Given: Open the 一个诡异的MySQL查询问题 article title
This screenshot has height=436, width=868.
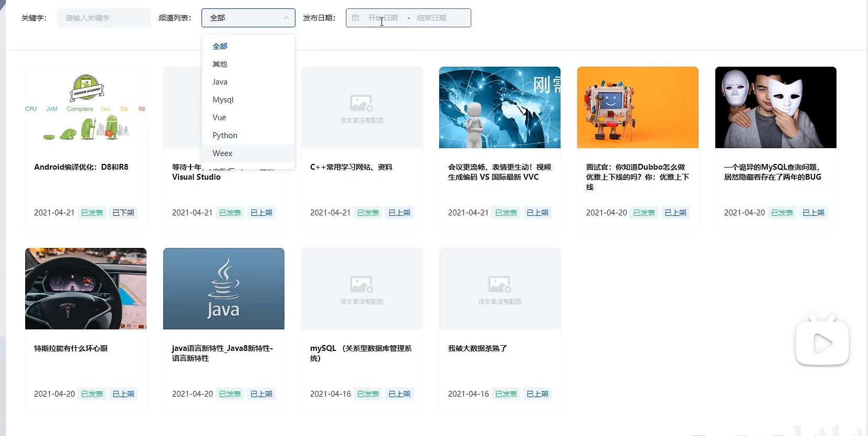Looking at the screenshot, I should point(772,172).
